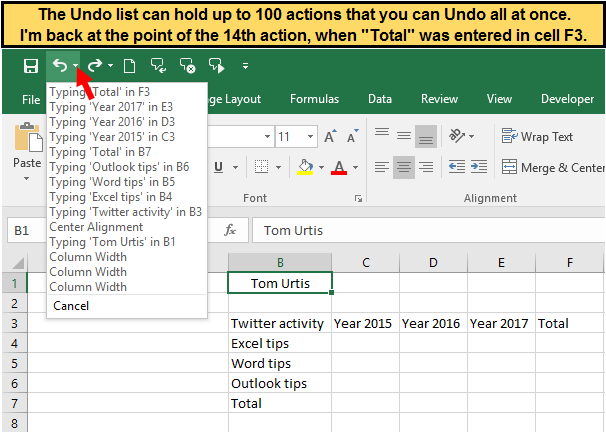The image size is (606, 433).
Task: Click Decrease Indent icon
Action: tap(457, 167)
